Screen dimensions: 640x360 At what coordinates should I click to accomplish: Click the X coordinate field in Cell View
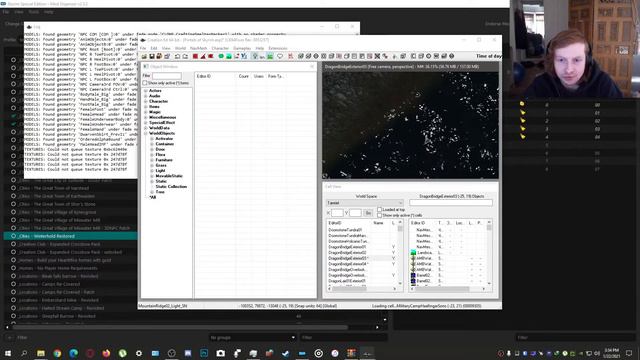point(337,213)
